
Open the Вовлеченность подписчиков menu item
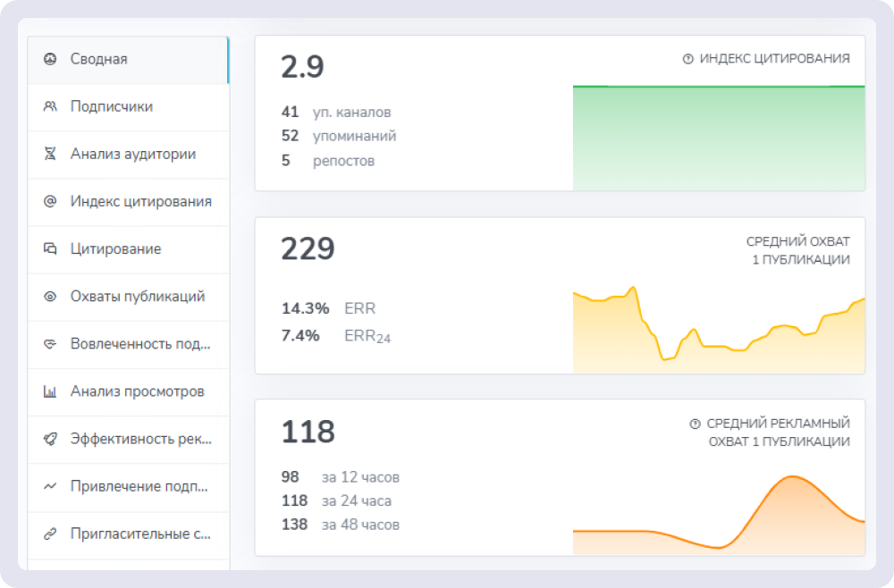(140, 344)
